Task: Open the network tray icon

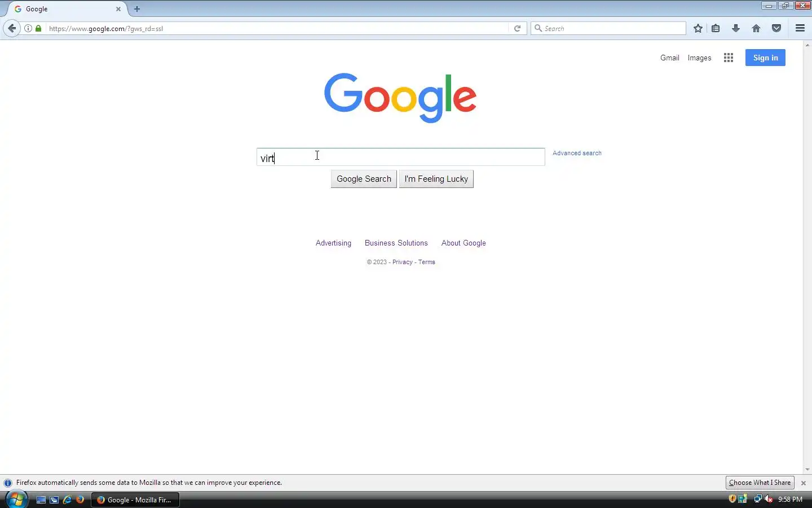Action: (x=758, y=499)
